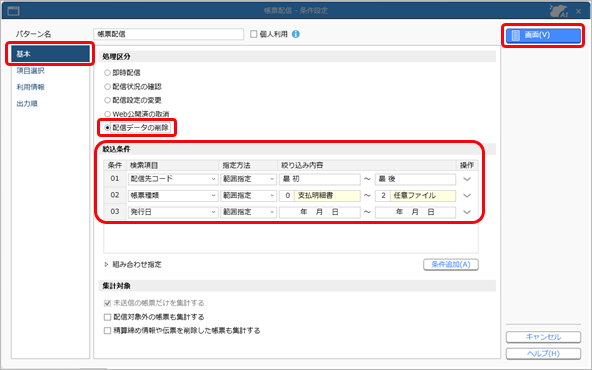Click the 発行日 start date field
The height and width of the screenshot is (370, 592).
coord(320,212)
